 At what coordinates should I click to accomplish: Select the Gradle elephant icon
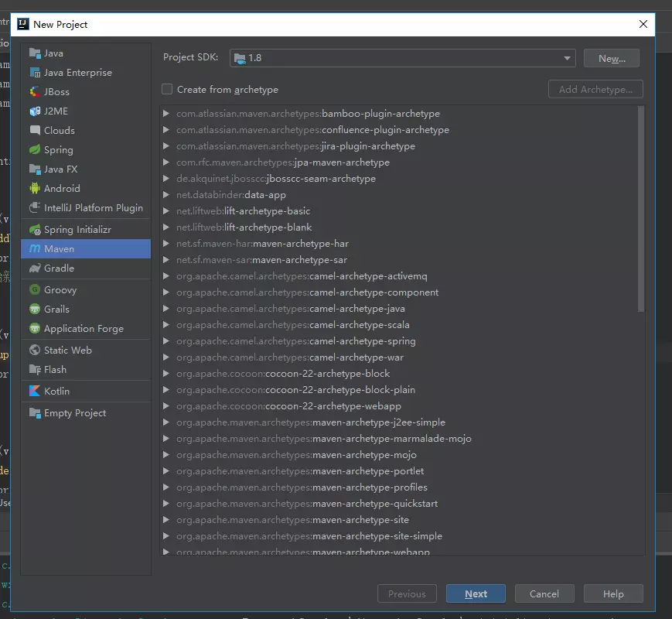35,268
